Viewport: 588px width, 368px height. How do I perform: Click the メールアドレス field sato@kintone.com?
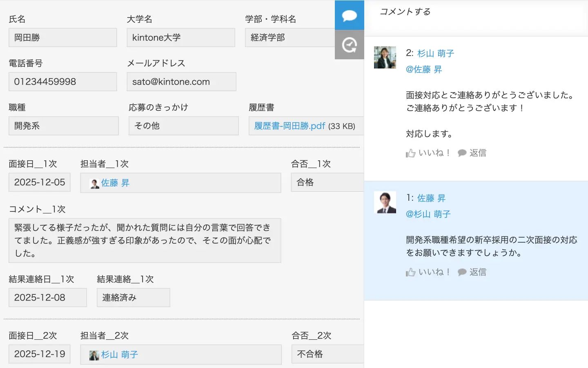[x=181, y=82]
